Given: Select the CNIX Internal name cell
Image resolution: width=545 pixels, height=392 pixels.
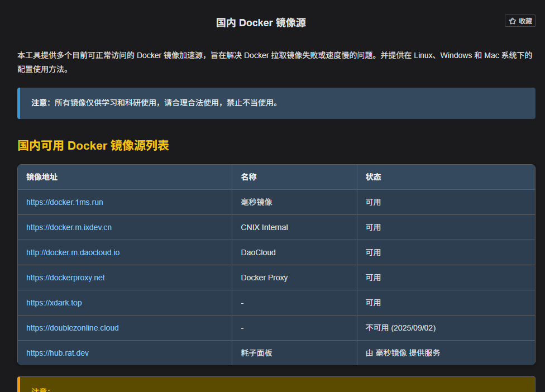Looking at the screenshot, I should coord(294,227).
